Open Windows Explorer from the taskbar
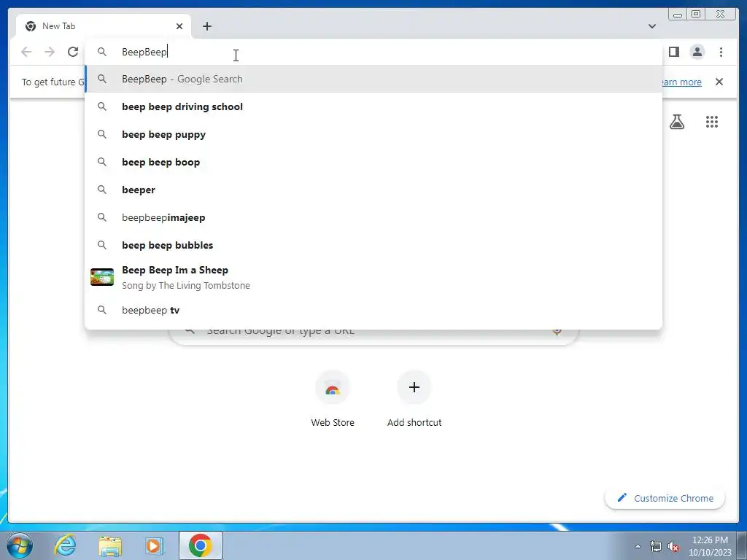 pyautogui.click(x=110, y=545)
